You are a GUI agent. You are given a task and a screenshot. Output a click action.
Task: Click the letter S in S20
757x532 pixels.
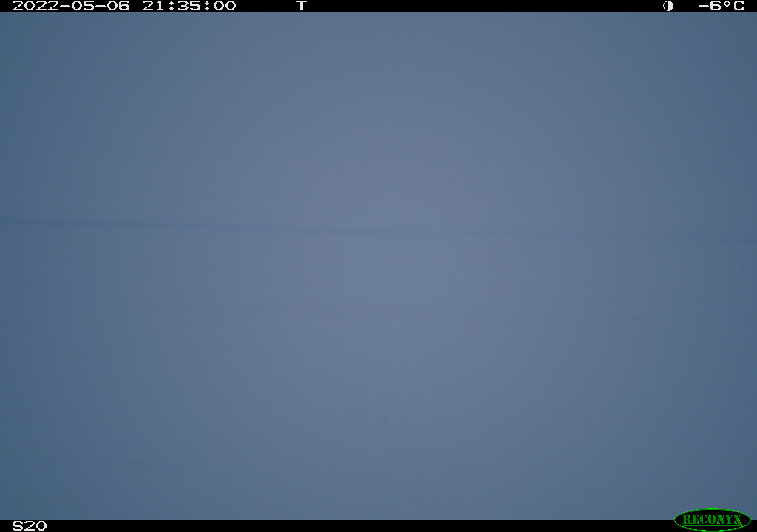pyautogui.click(x=17, y=526)
